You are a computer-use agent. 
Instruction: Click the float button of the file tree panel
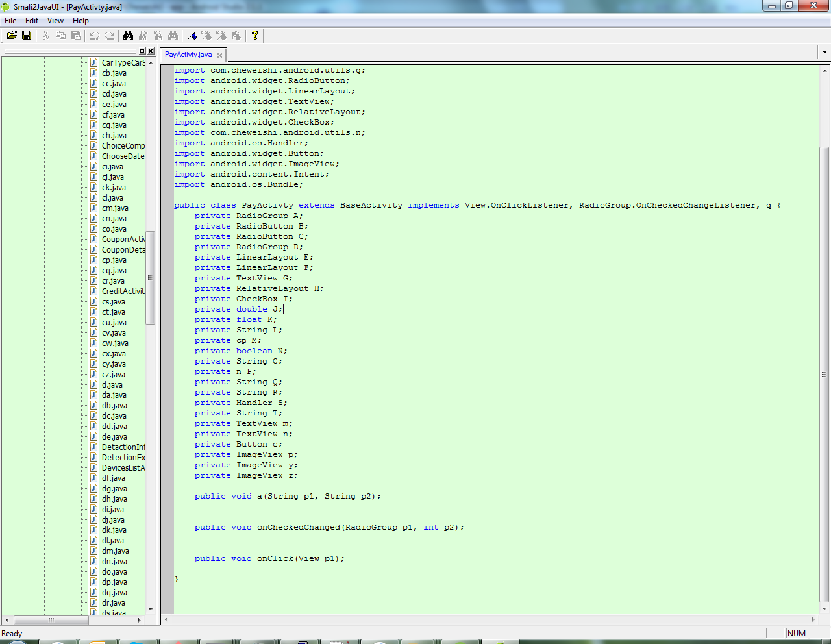(143, 51)
